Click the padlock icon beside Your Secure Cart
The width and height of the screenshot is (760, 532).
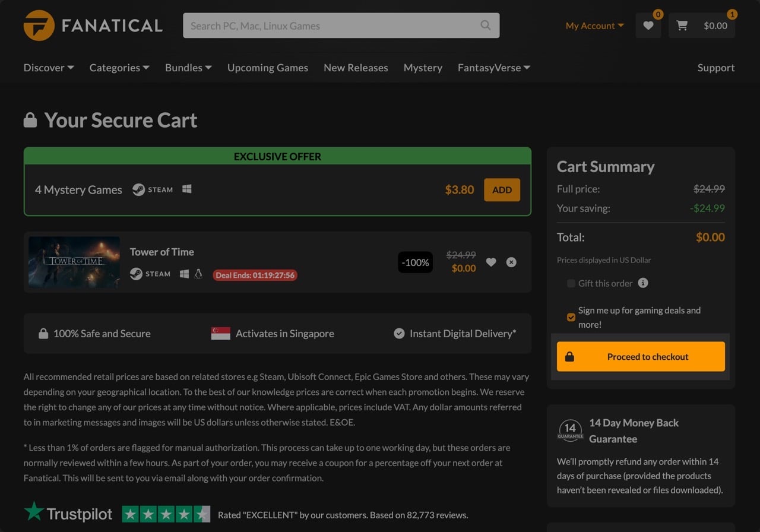click(x=30, y=121)
